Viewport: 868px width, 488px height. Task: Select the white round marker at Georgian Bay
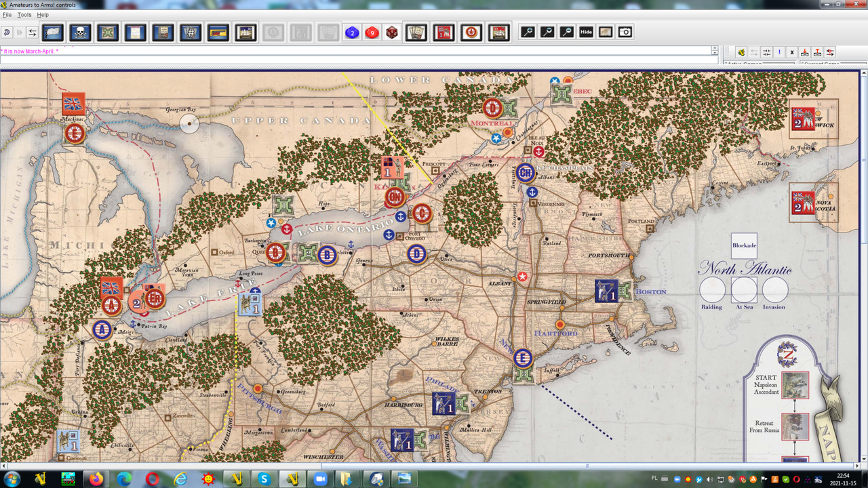coord(190,123)
